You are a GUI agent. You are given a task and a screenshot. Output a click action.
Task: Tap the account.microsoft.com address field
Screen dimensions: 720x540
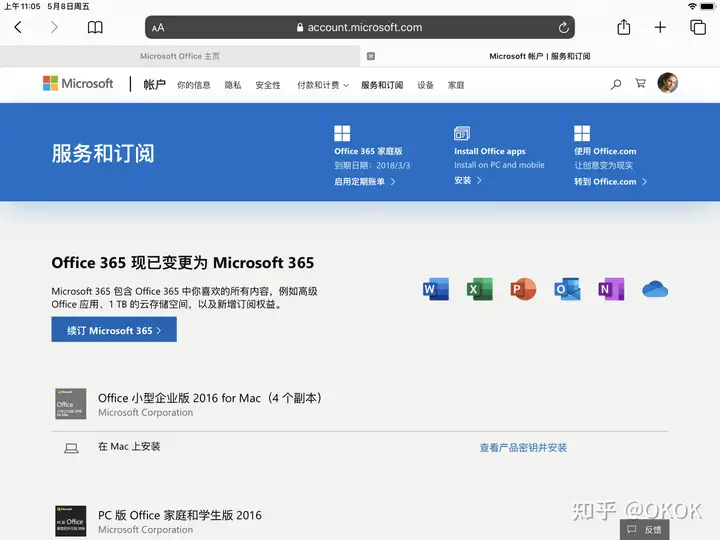[x=360, y=28]
